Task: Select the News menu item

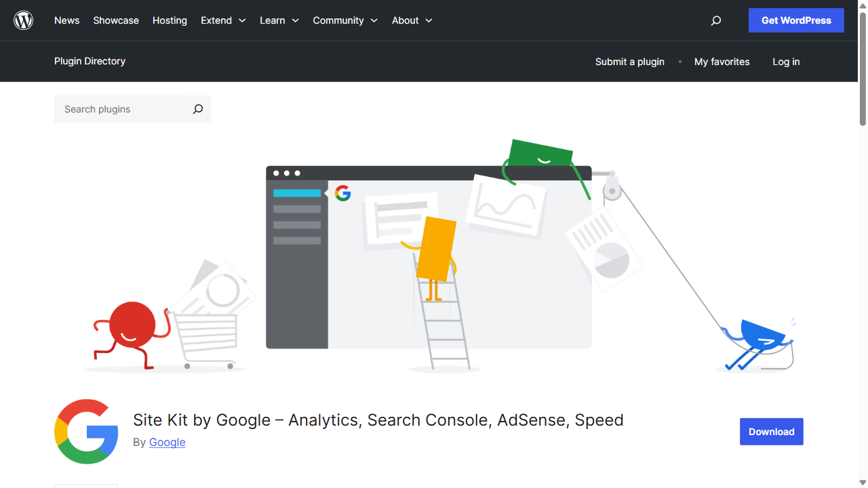Action: pos(66,20)
